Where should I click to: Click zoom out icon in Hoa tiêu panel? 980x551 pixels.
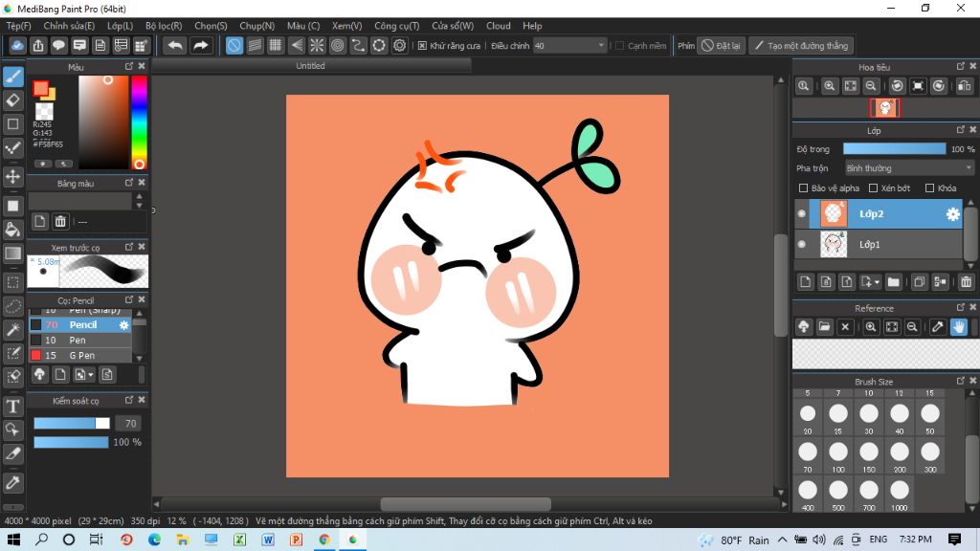coord(871,86)
